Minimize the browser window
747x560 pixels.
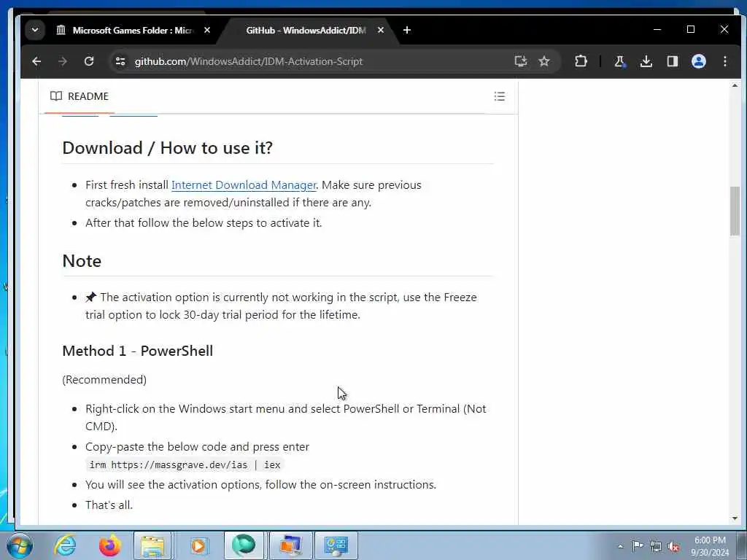657,29
